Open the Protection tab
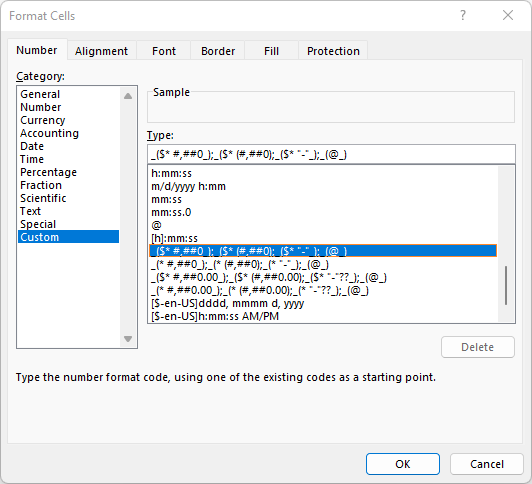Screen dimensions: 532x484 click(333, 51)
